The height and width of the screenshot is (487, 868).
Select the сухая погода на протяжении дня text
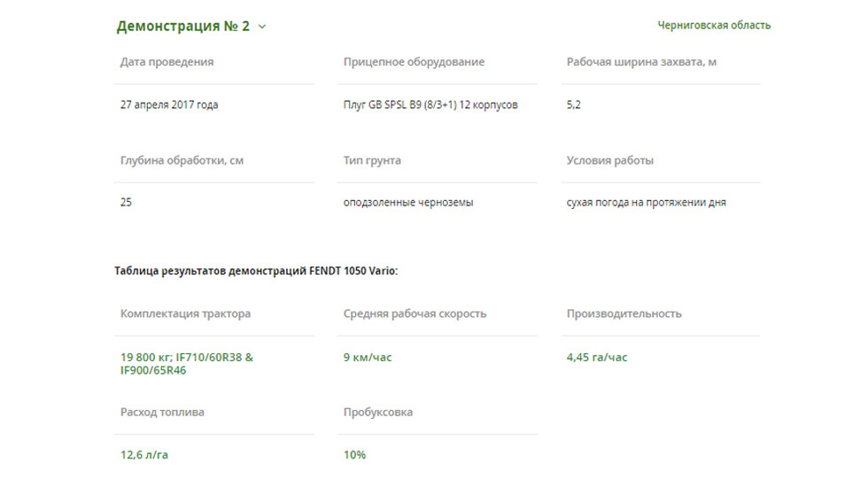pyautogui.click(x=646, y=203)
